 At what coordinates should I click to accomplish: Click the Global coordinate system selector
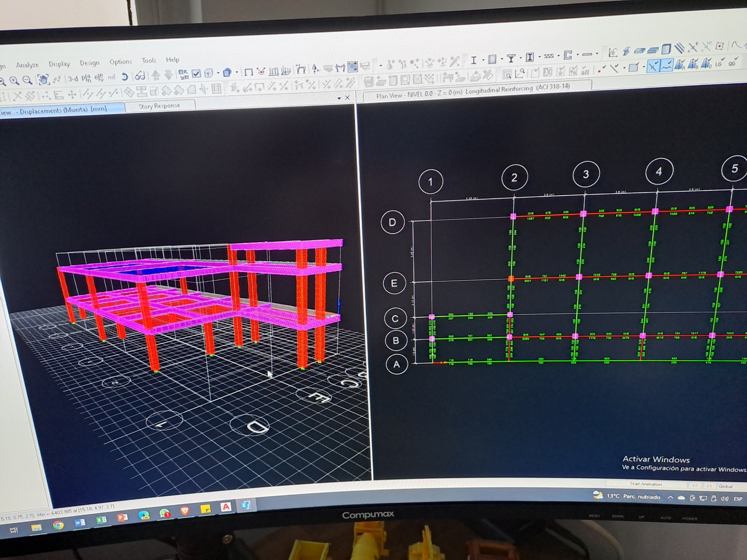tap(725, 486)
